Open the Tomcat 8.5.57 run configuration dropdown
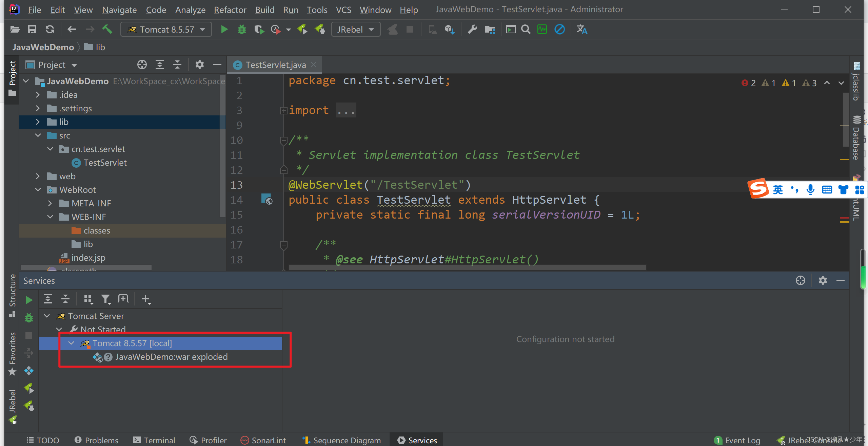 [166, 30]
